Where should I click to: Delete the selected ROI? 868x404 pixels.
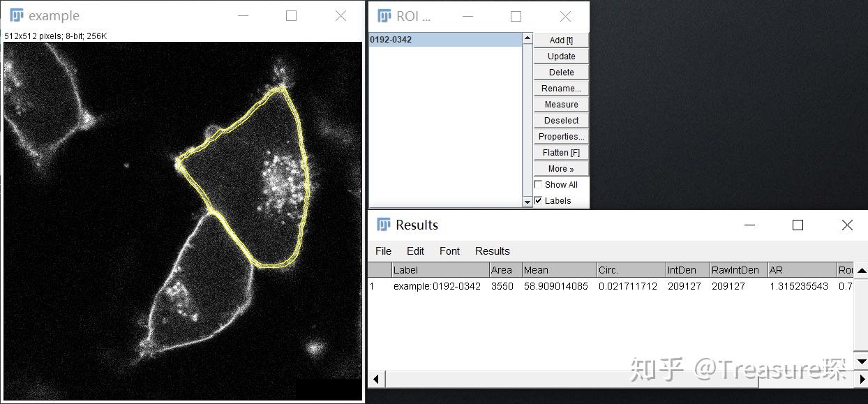[x=560, y=72]
